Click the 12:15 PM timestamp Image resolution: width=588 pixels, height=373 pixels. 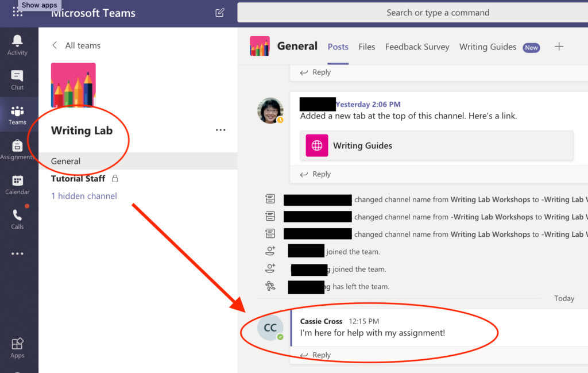point(363,321)
